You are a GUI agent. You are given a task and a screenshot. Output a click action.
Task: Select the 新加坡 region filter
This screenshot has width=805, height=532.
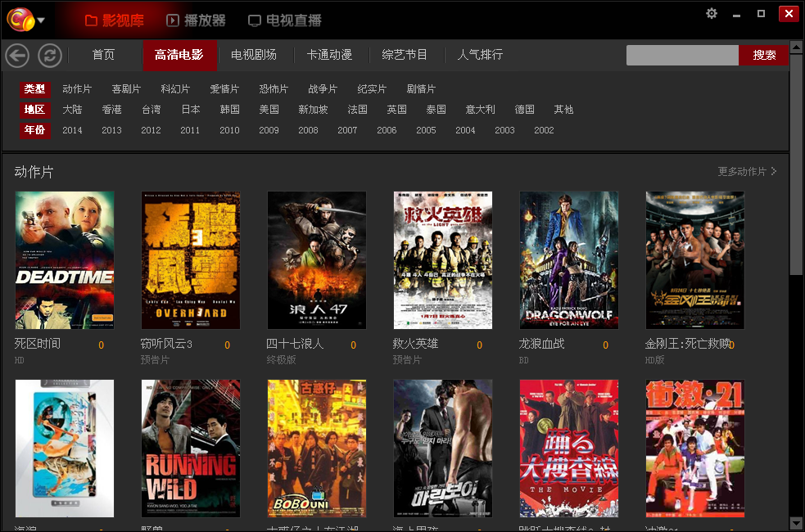tap(313, 110)
